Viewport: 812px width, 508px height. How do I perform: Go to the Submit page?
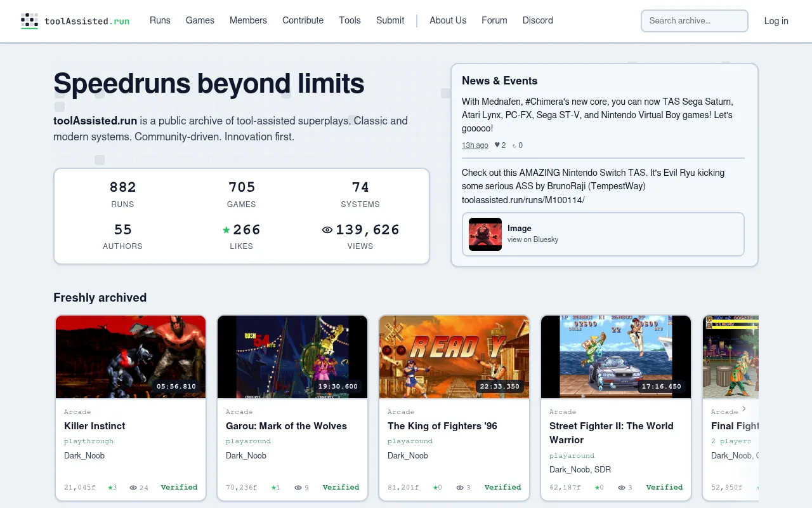(x=390, y=20)
